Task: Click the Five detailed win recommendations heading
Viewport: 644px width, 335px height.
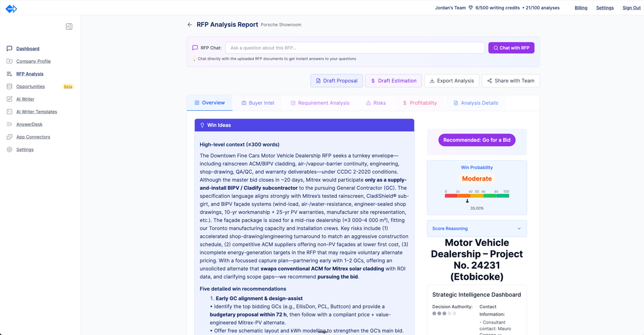Action: (243, 289)
